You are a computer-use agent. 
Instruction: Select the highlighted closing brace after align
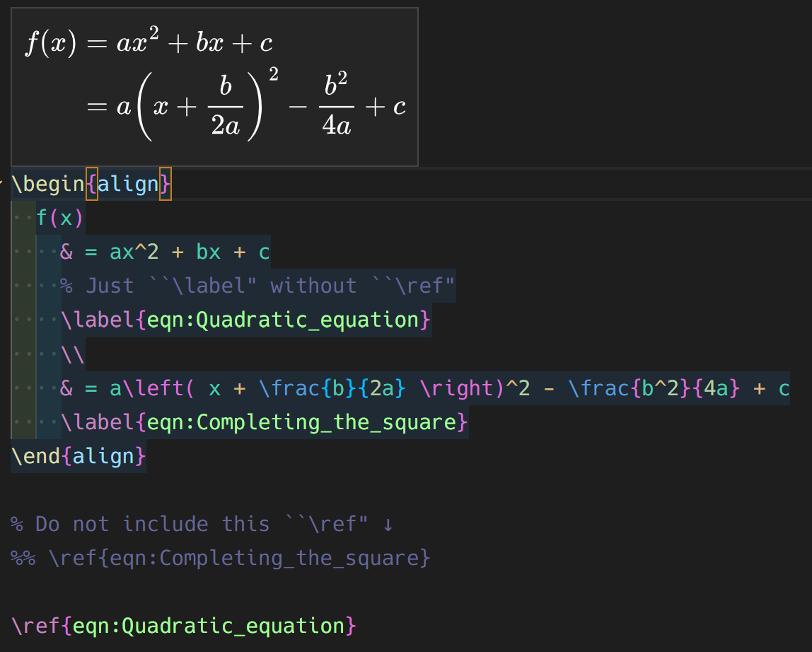tap(164, 183)
